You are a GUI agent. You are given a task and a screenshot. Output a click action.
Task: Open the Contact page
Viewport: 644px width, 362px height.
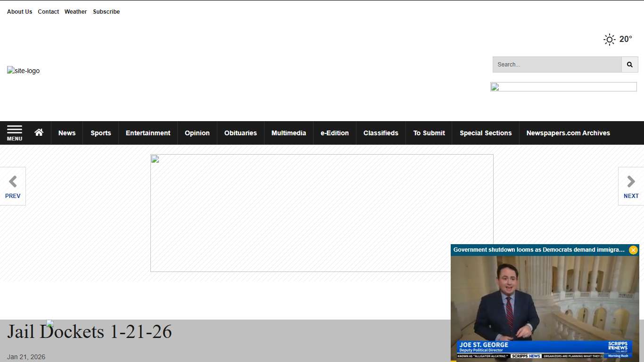(48, 11)
